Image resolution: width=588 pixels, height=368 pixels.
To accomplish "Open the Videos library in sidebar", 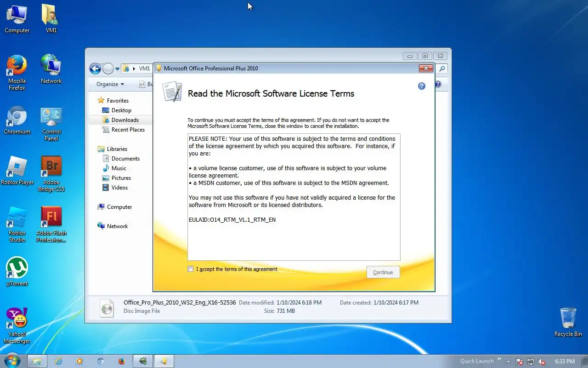I will click(119, 188).
